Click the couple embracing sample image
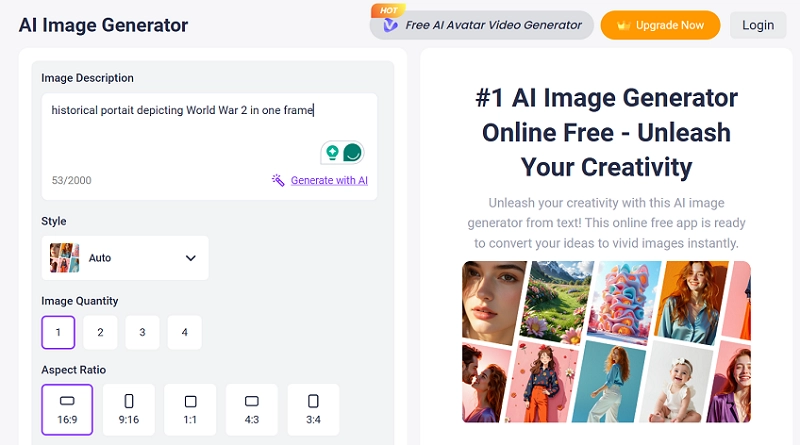The width and height of the screenshot is (800, 445). pos(484,383)
